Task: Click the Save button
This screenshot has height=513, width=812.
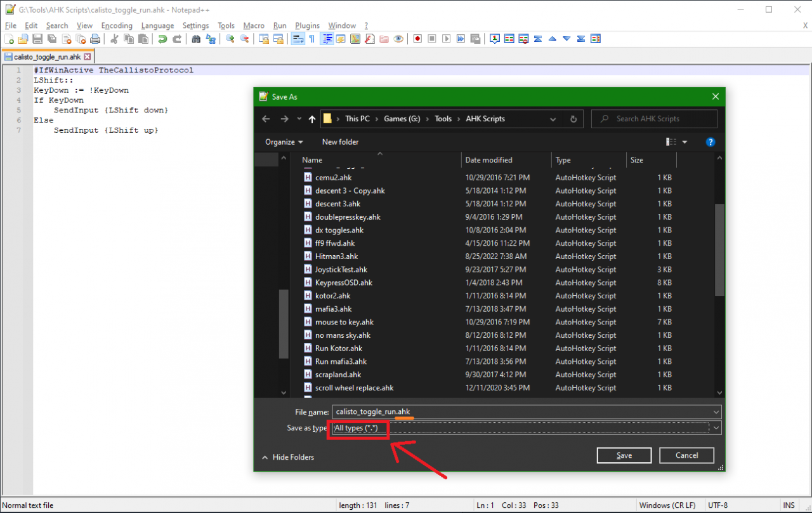Action: click(624, 455)
